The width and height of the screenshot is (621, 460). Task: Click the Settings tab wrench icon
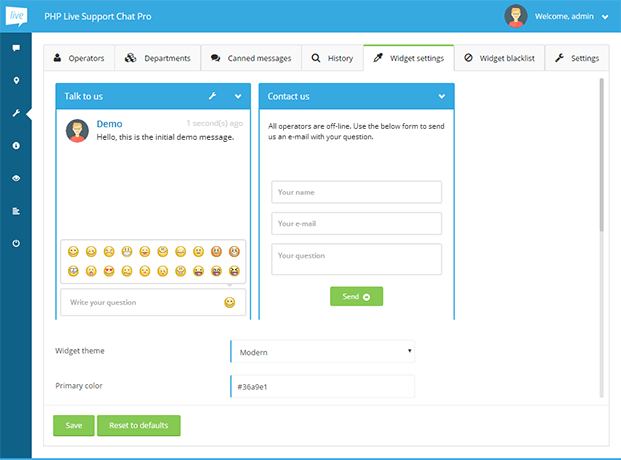point(559,58)
